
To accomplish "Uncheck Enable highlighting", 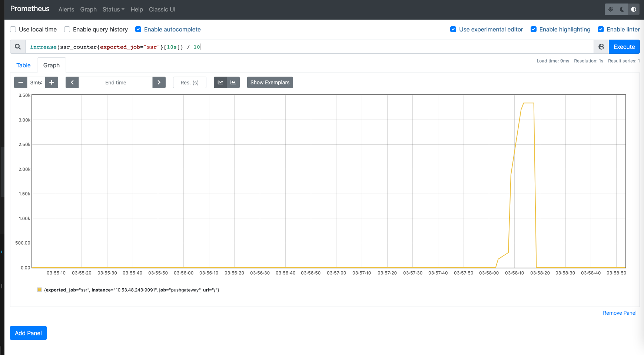I will click(534, 29).
